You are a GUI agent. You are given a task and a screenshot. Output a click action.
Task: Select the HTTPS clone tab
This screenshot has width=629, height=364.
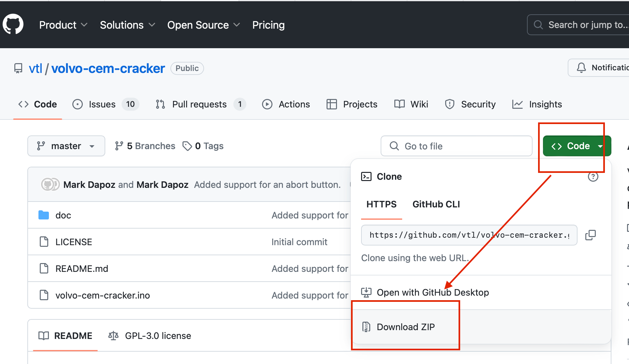click(x=382, y=204)
